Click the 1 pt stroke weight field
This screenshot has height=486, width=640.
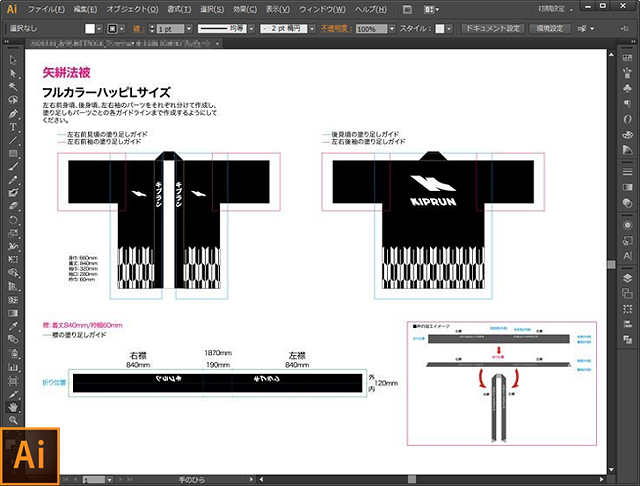[171, 29]
